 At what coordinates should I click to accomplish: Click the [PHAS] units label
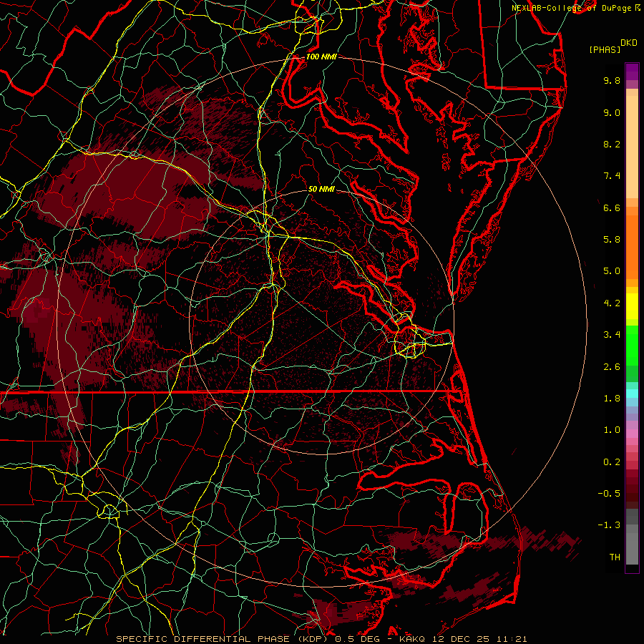[605, 49]
